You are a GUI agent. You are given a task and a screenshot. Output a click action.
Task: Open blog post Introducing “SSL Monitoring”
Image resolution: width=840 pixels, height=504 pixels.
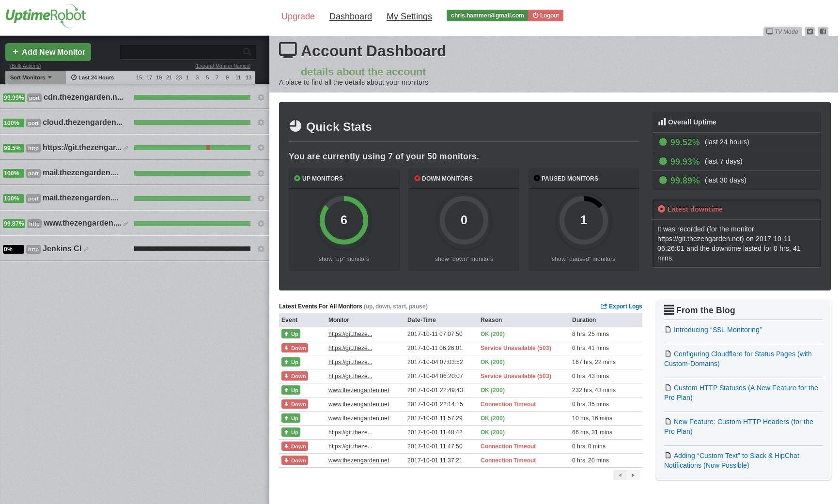717,330
